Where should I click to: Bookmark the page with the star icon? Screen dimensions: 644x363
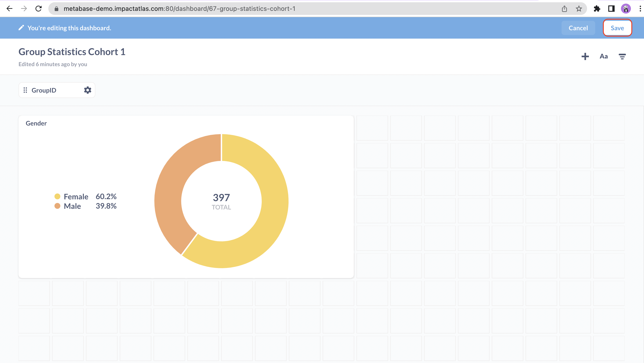pos(579,9)
